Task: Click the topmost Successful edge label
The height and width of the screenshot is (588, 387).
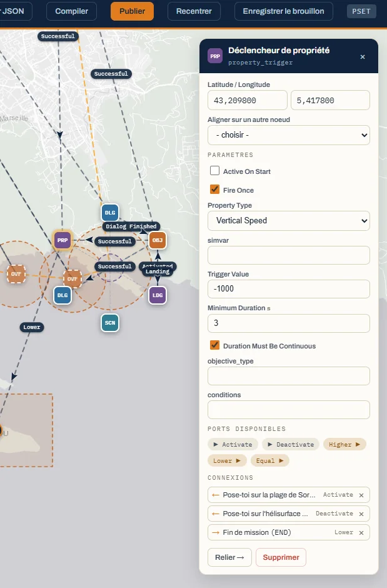Action: [x=58, y=36]
